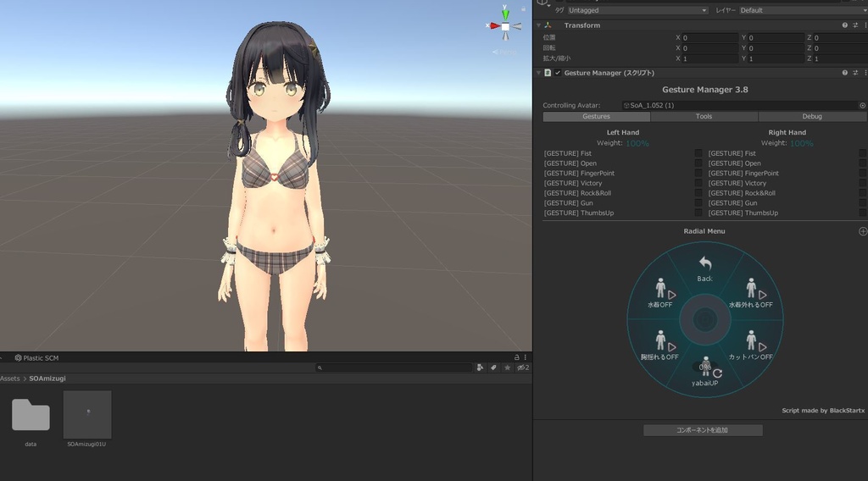Enable Left Hand FingerPoint gesture checkbox
Image resolution: width=868 pixels, height=481 pixels.
click(698, 173)
